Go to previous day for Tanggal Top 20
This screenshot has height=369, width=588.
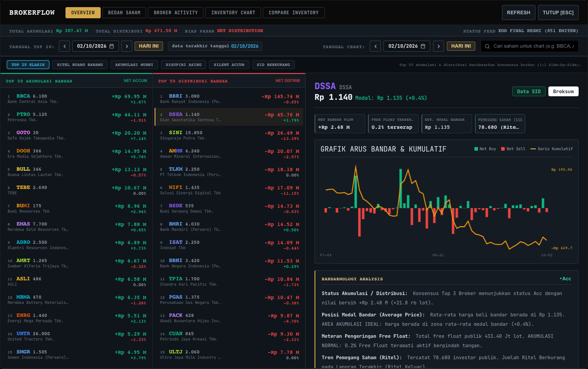65,46
